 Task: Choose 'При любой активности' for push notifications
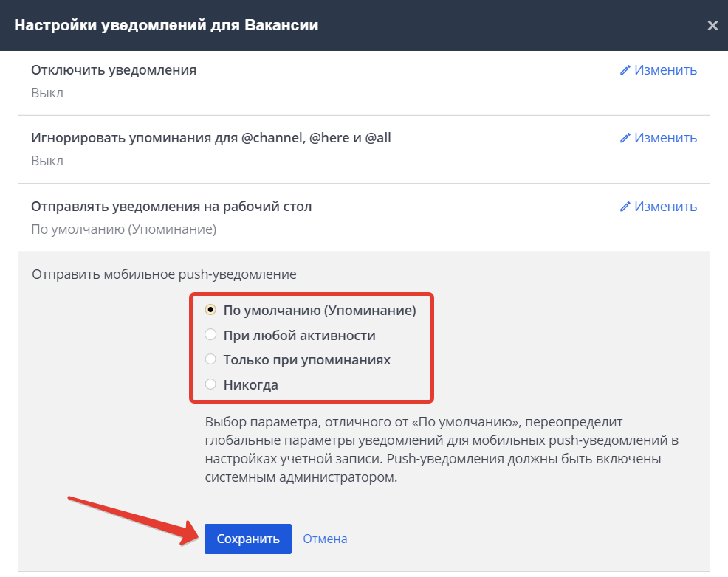(210, 335)
